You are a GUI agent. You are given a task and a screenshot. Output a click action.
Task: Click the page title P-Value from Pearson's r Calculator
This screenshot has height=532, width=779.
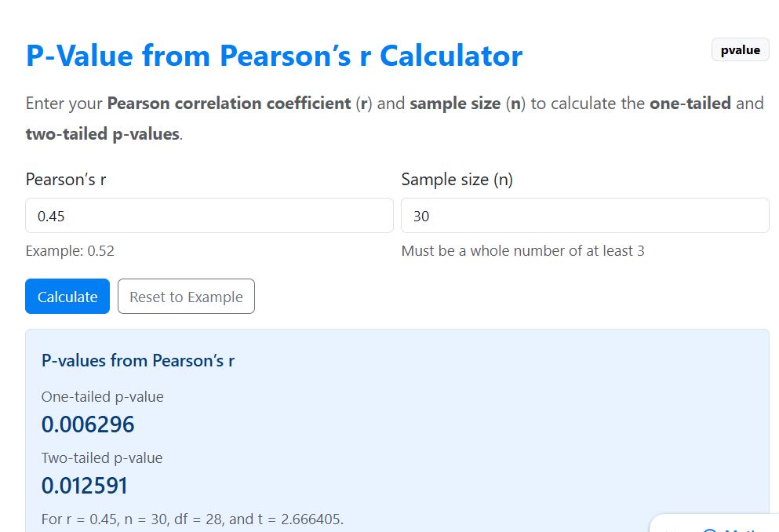pos(274,55)
